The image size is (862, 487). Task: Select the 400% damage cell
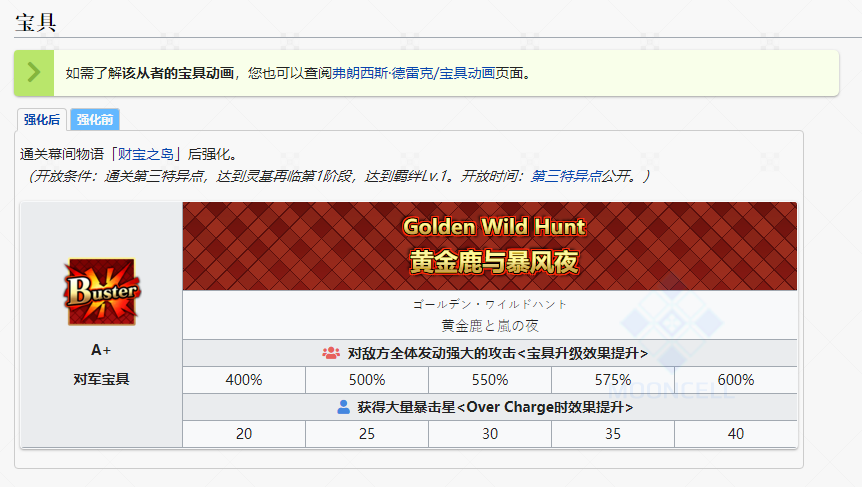244,380
